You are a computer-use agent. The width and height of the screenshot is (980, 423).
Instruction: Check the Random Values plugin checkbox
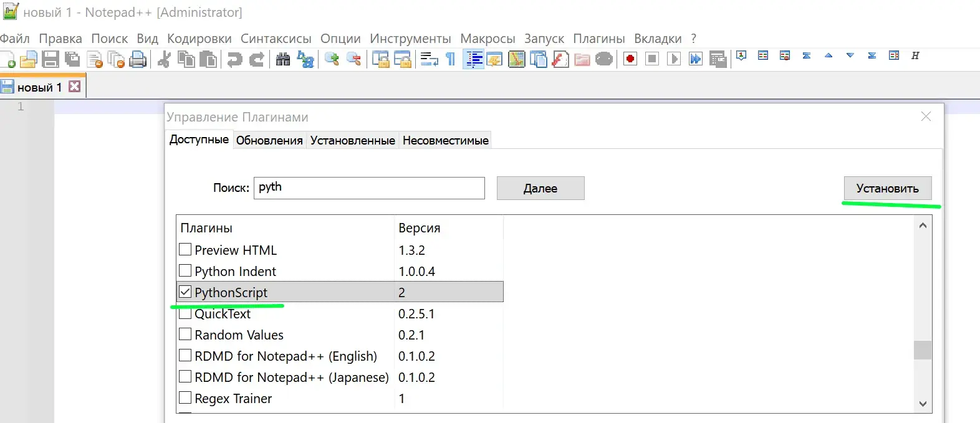click(x=185, y=335)
